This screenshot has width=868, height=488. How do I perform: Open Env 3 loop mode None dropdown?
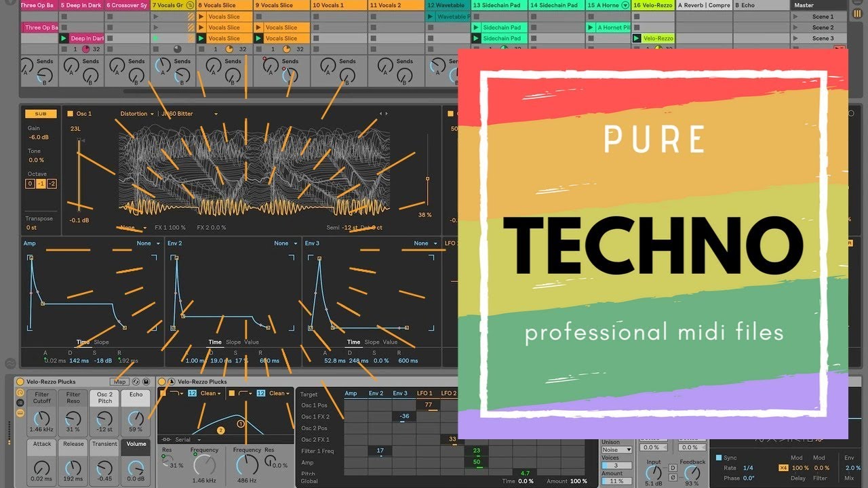coord(425,243)
